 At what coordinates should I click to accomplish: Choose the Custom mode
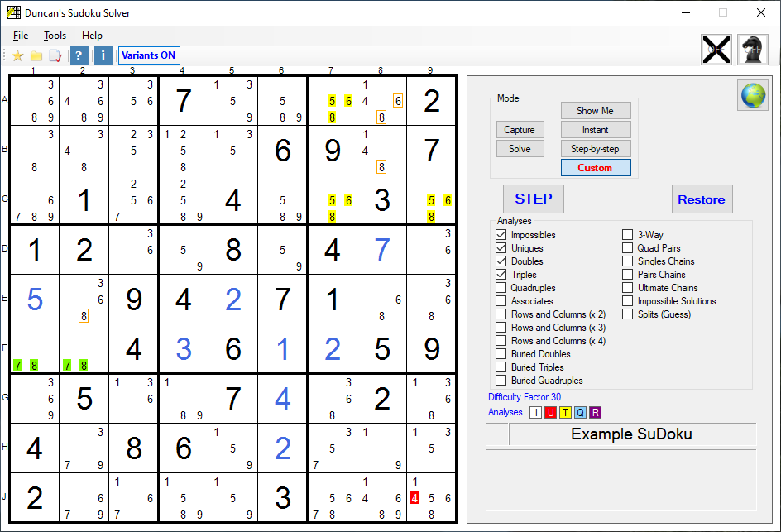[596, 167]
